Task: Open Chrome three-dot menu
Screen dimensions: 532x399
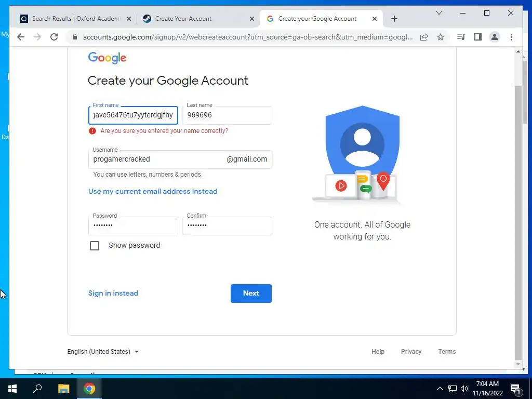Action: pyautogui.click(x=511, y=37)
